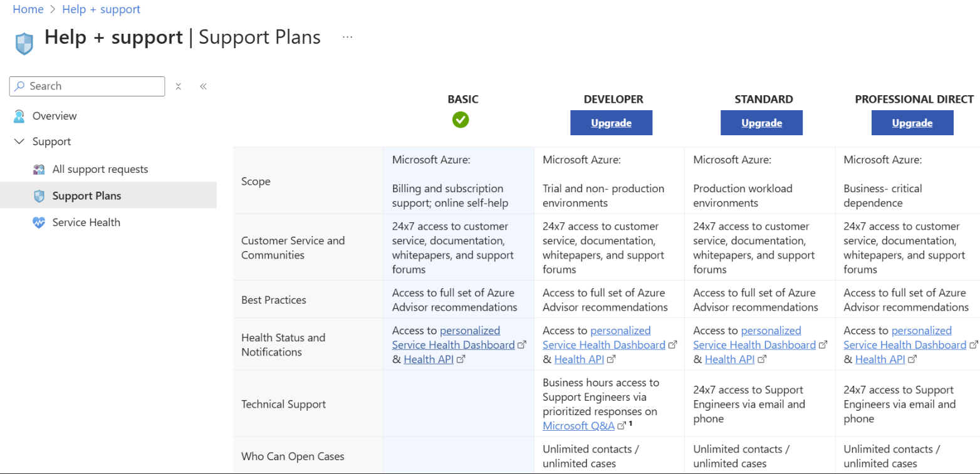The image size is (980, 474).
Task: Click the Support Plans shield icon
Action: [39, 195]
